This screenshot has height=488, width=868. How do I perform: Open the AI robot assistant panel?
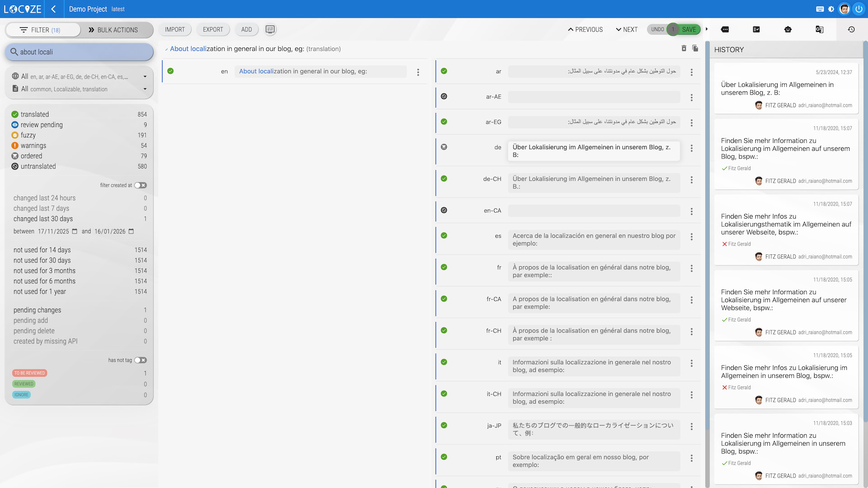click(x=788, y=29)
